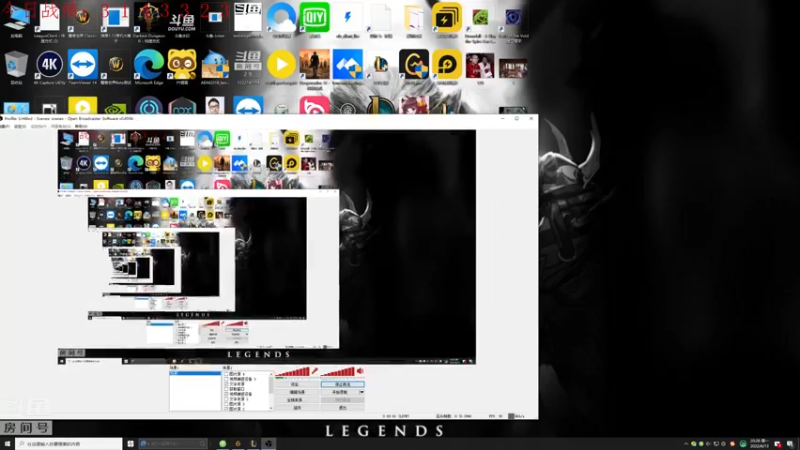The width and height of the screenshot is (800, 450).
Task: Toggle the 图片源 6 source checkbox
Action: click(x=227, y=374)
